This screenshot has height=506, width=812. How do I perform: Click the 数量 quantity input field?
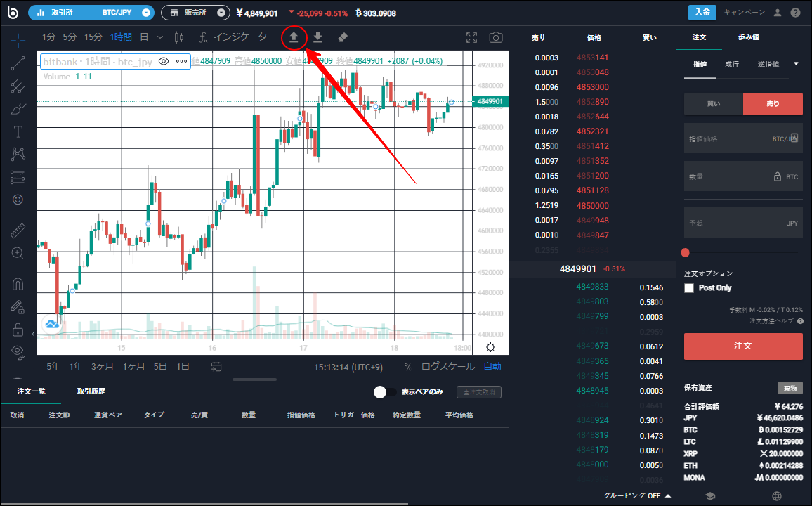pos(729,177)
